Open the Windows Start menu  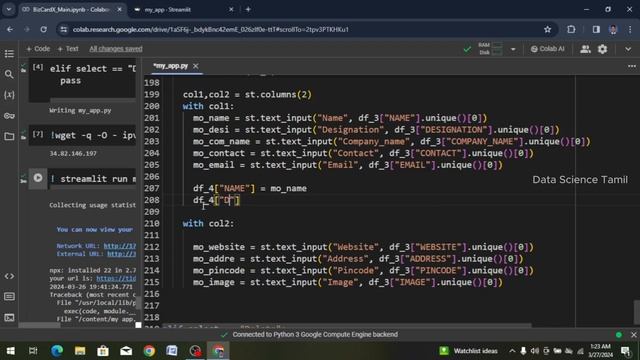pyautogui.click(x=11, y=351)
